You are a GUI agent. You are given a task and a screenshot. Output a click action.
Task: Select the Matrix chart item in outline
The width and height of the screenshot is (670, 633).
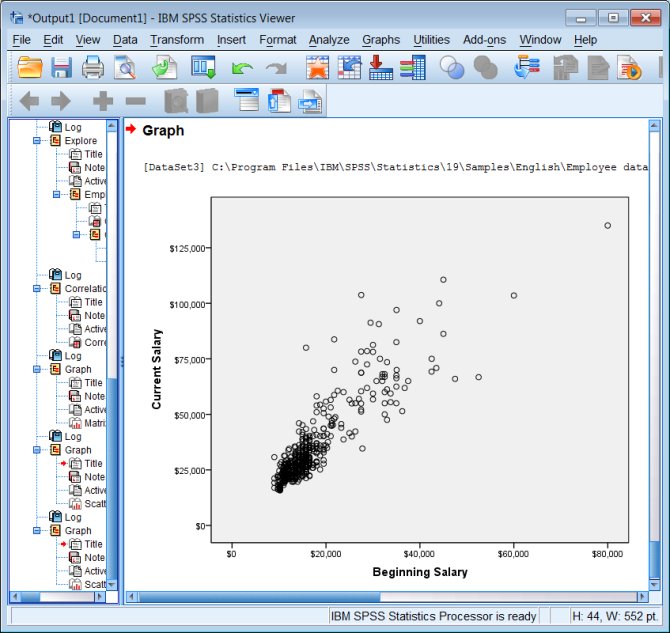click(x=94, y=423)
